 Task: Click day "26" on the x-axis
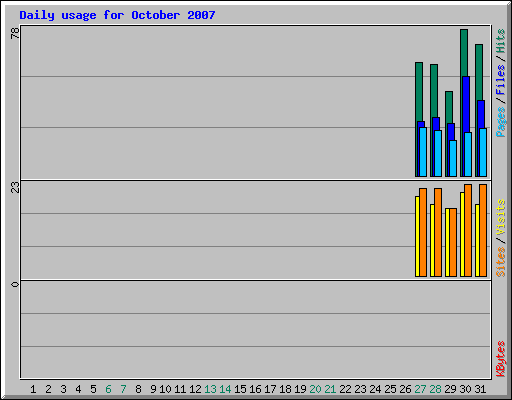(x=405, y=389)
